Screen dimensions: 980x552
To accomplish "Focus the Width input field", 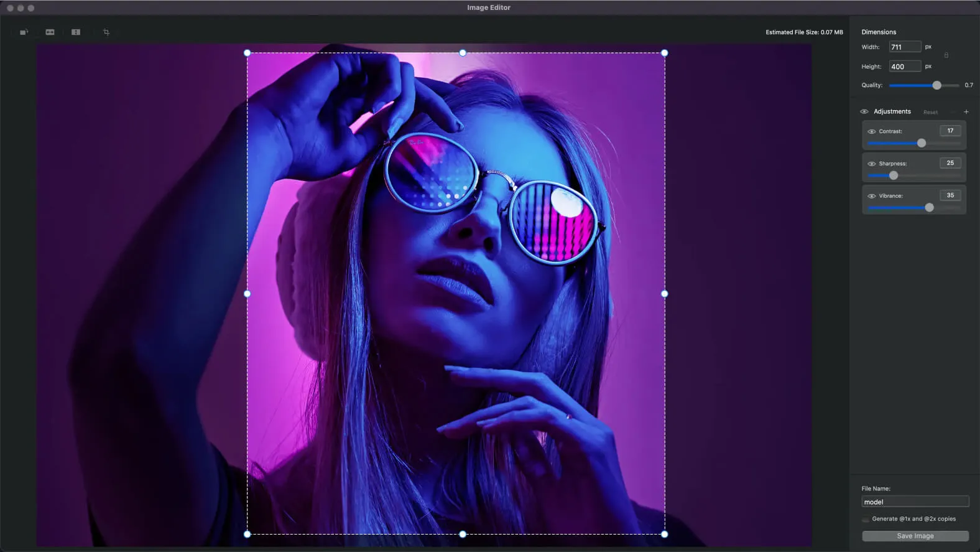I will (x=905, y=47).
